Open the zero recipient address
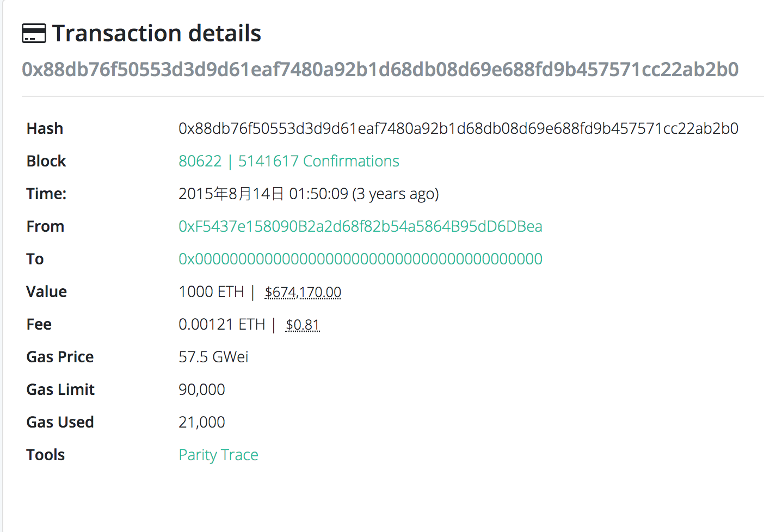Viewport: 764px width, 532px height. (360, 259)
